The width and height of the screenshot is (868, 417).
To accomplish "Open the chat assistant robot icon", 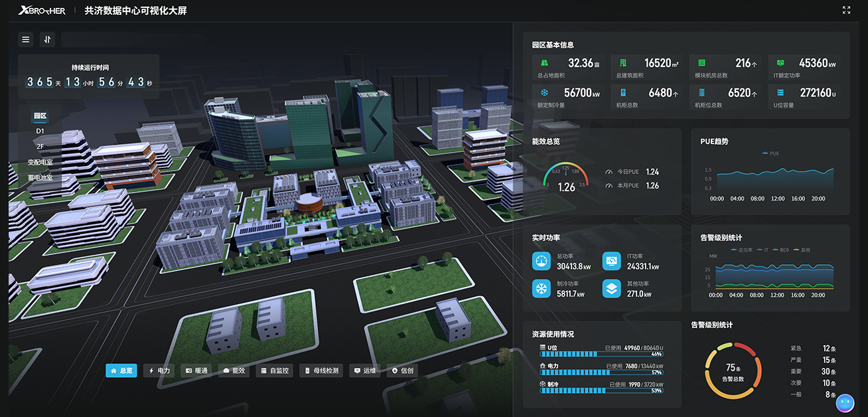I will point(844,402).
